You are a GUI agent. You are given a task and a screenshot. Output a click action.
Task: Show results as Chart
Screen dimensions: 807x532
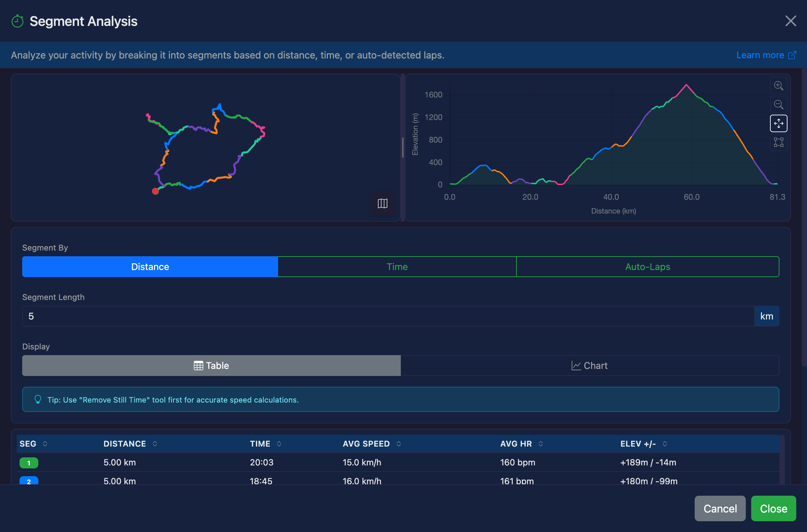[589, 366]
